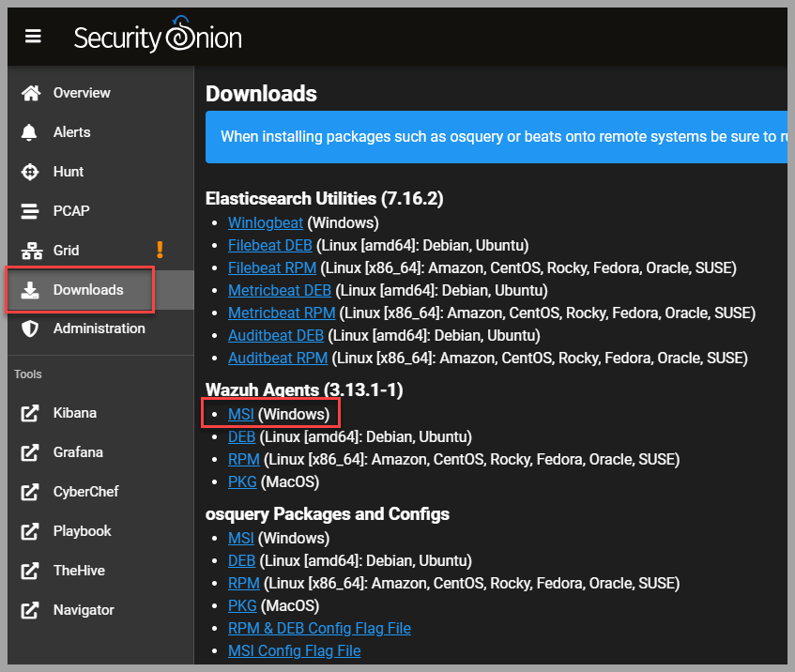Click the Wazuh Agents (3.13.1-1) heading
The width and height of the screenshot is (795, 672).
click(x=304, y=390)
